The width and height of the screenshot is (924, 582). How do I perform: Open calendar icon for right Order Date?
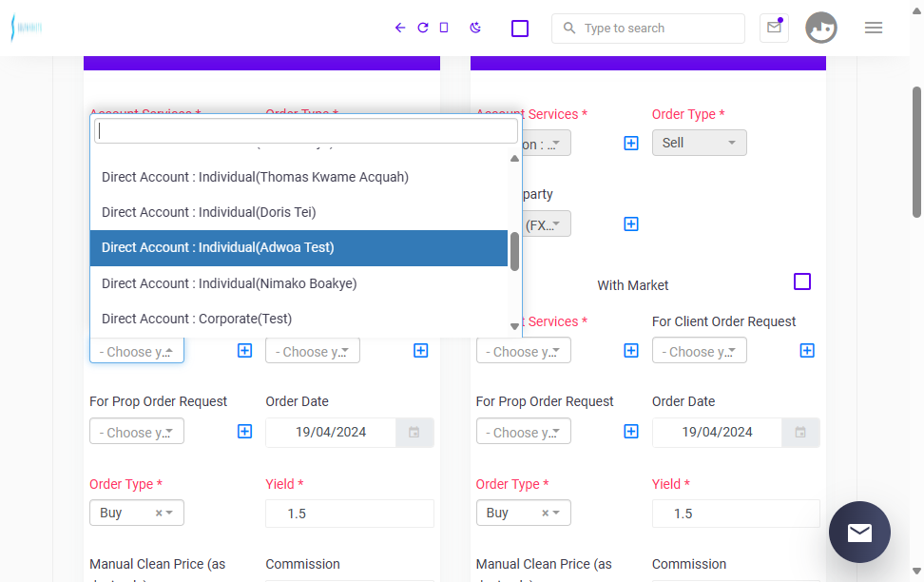[x=800, y=433]
